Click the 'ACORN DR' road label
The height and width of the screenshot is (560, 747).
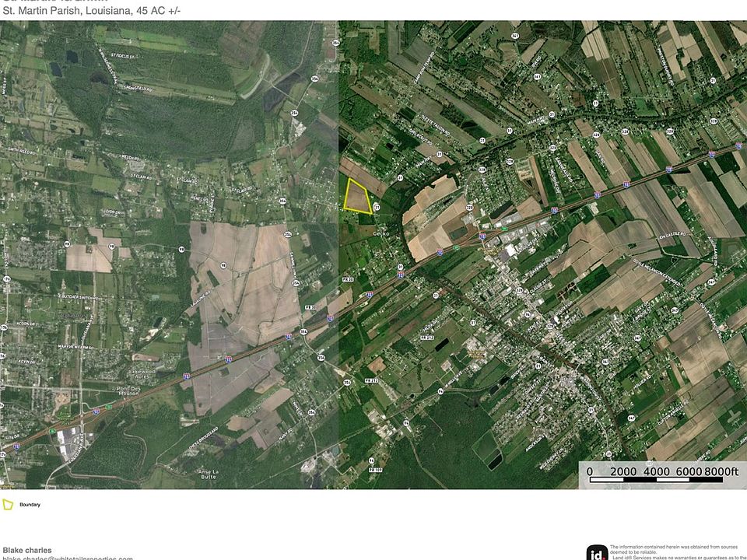pos(25,324)
